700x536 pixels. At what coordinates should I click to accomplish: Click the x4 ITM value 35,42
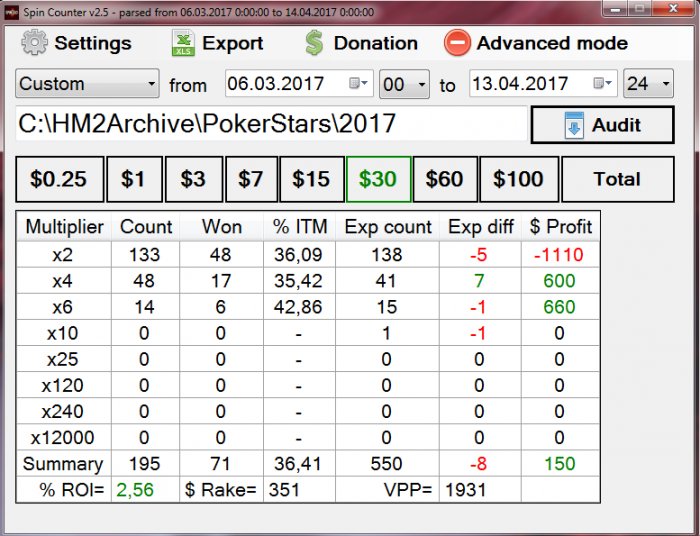coord(298,281)
